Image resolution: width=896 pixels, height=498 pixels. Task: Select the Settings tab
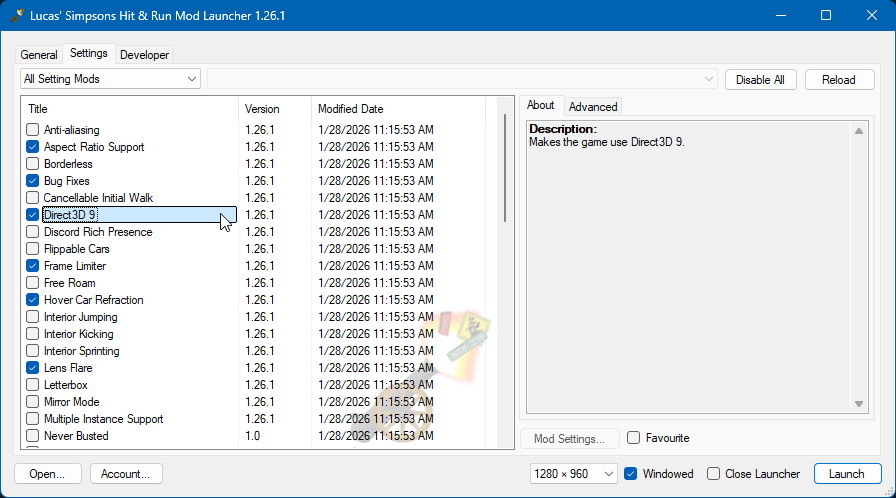pyautogui.click(x=89, y=53)
